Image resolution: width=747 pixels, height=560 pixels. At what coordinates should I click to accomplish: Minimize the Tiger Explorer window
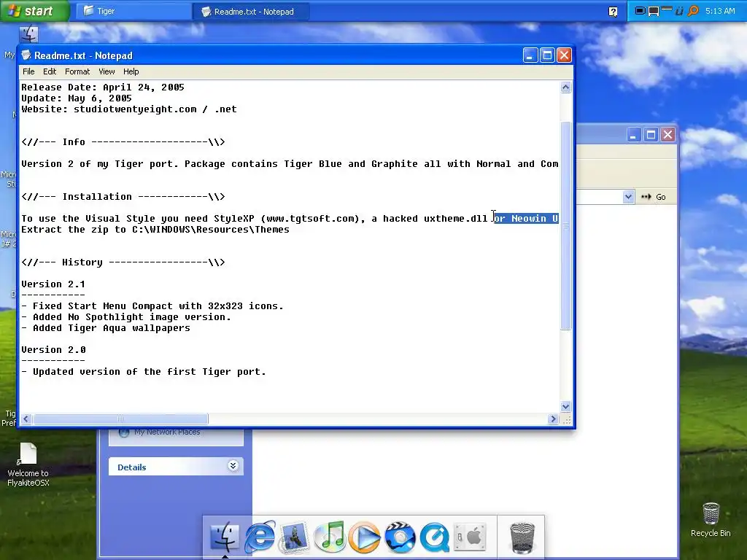pyautogui.click(x=633, y=135)
